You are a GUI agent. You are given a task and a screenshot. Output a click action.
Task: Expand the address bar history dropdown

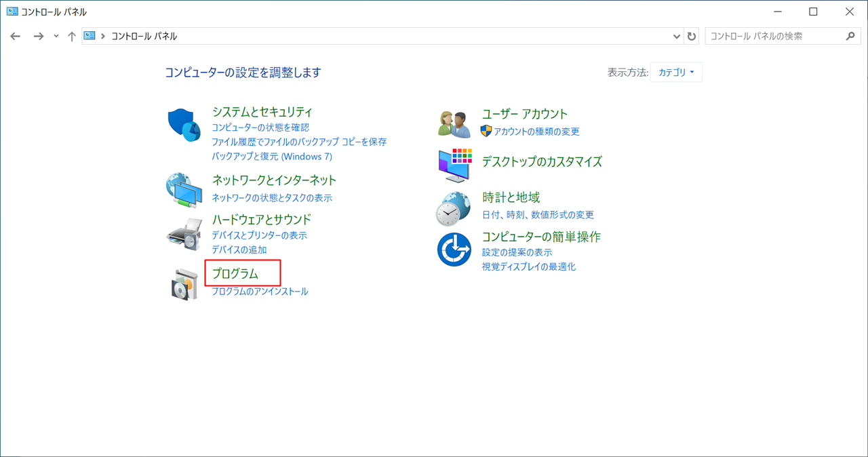677,37
